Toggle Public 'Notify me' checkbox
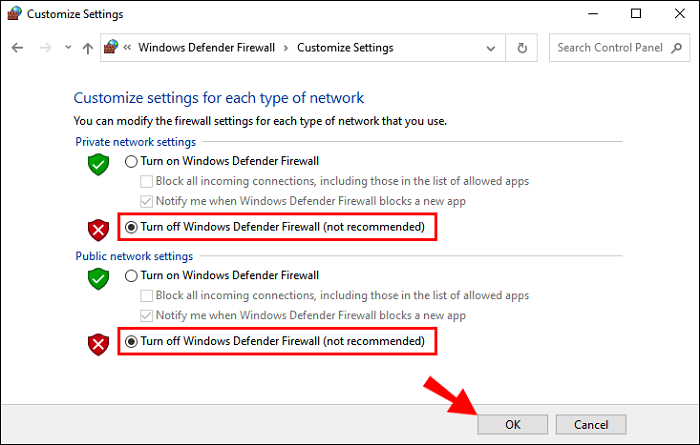700x445 pixels. pyautogui.click(x=147, y=315)
